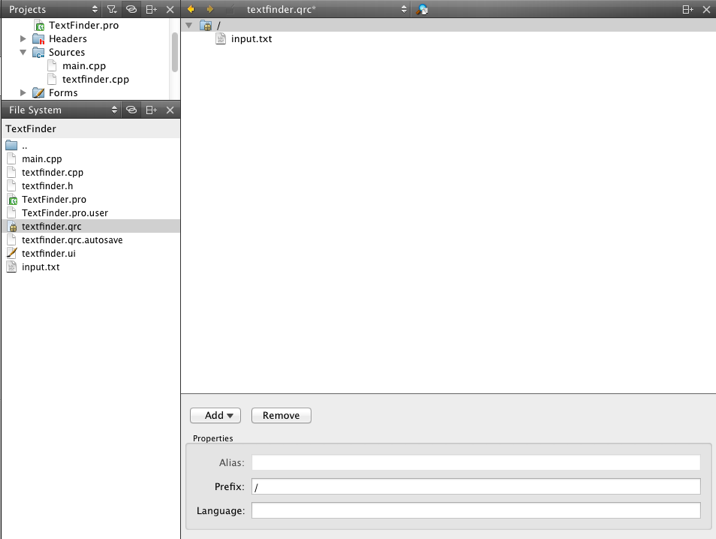The width and height of the screenshot is (716, 539).
Task: Toggle sync with editor in File System pane
Action: coord(131,110)
